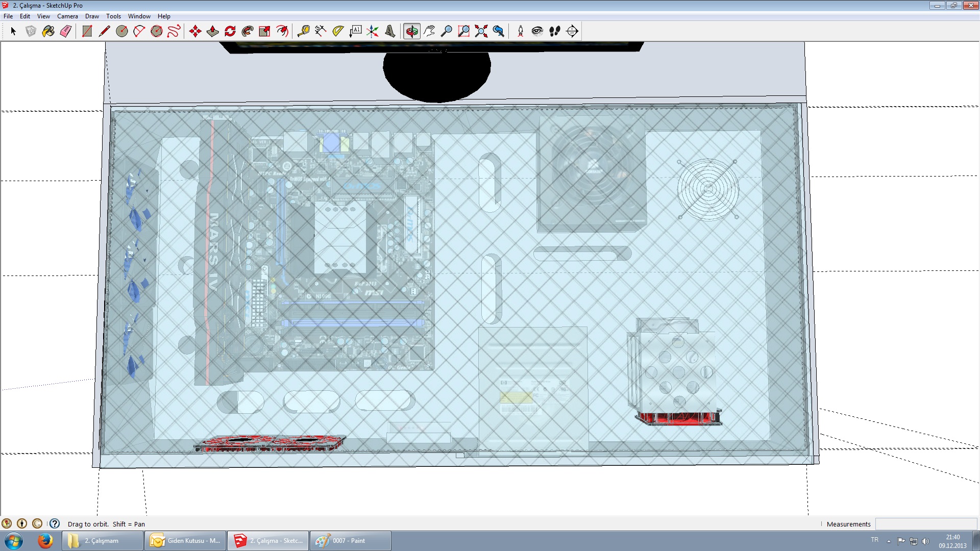Open the network tray icon
The width and height of the screenshot is (980, 551).
point(914,541)
